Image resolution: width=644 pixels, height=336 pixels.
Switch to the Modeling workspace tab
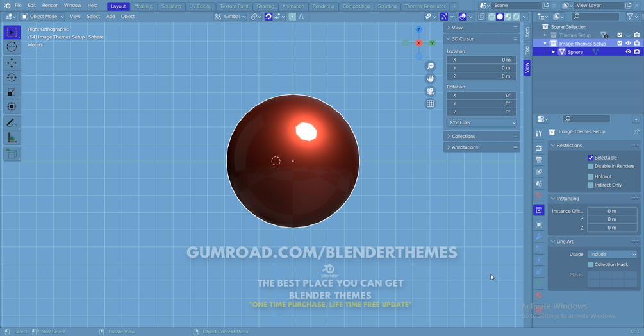(144, 6)
